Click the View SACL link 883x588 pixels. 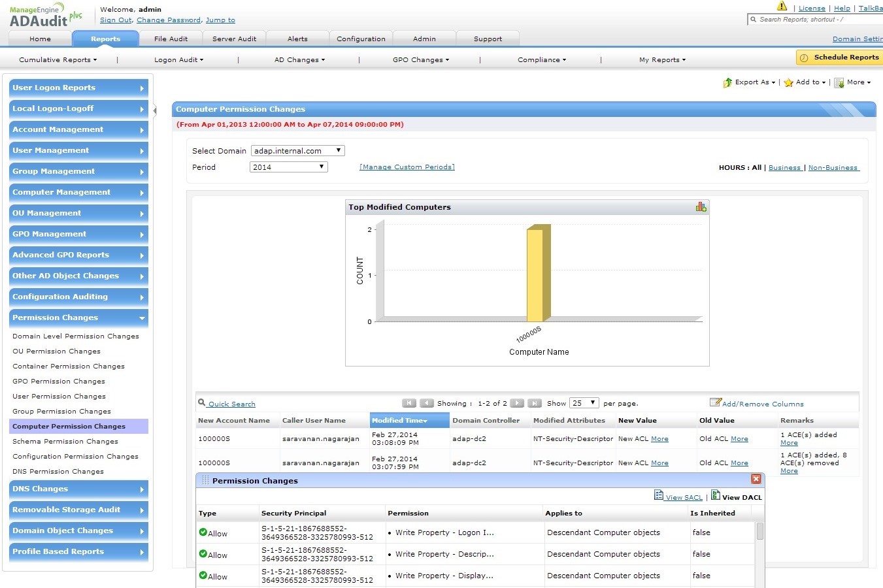[684, 497]
